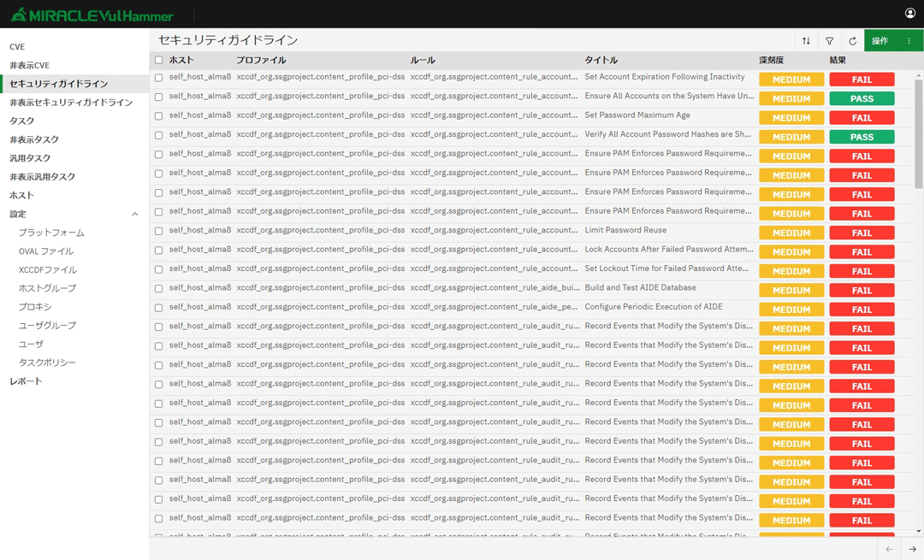
Task: Click the PASS badge for password hashes row
Action: (862, 137)
